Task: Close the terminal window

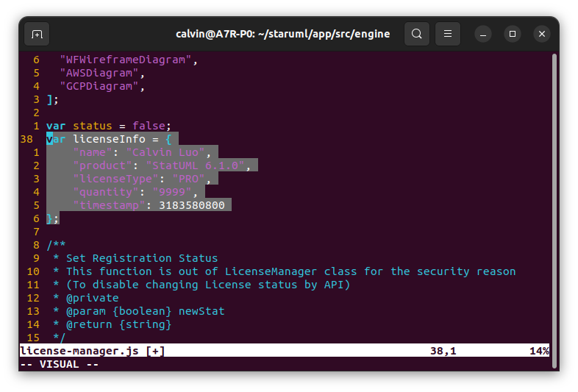Action: pos(542,34)
